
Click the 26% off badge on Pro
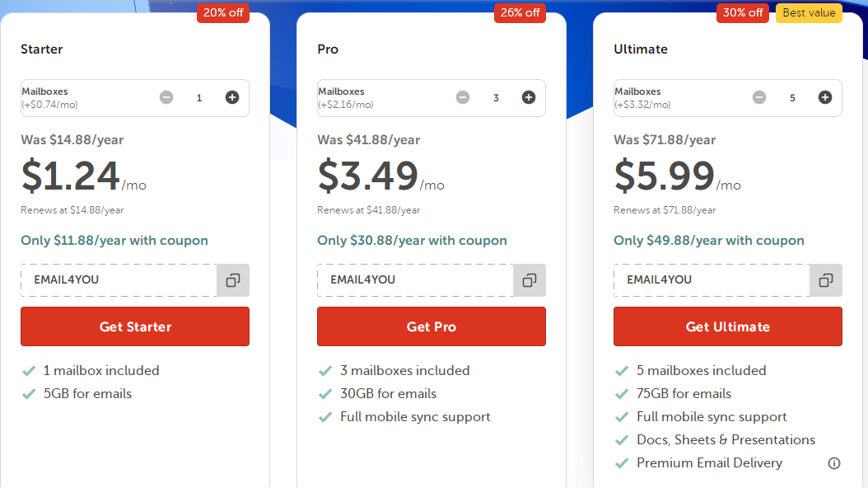coord(520,13)
